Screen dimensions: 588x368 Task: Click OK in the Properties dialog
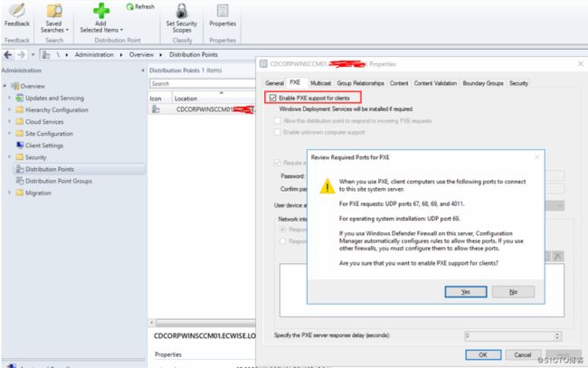483,354
